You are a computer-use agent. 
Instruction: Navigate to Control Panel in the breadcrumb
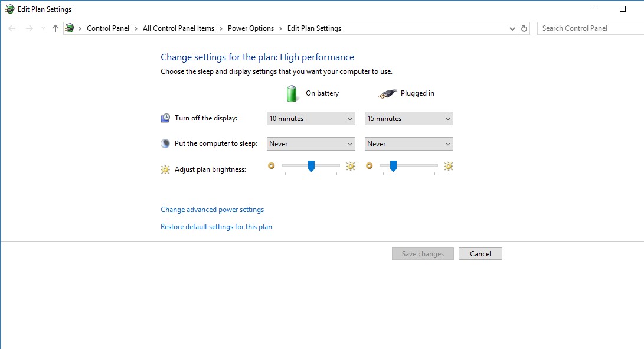pos(108,28)
